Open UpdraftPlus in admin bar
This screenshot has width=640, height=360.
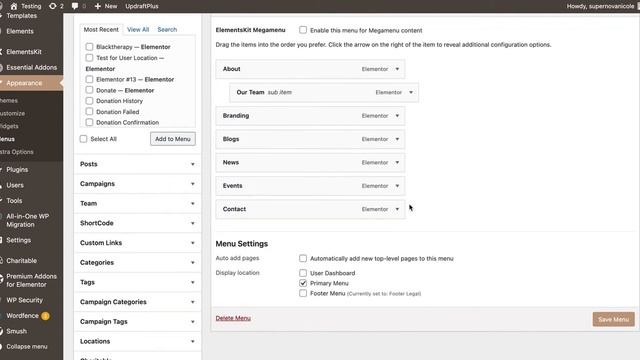[x=142, y=6]
